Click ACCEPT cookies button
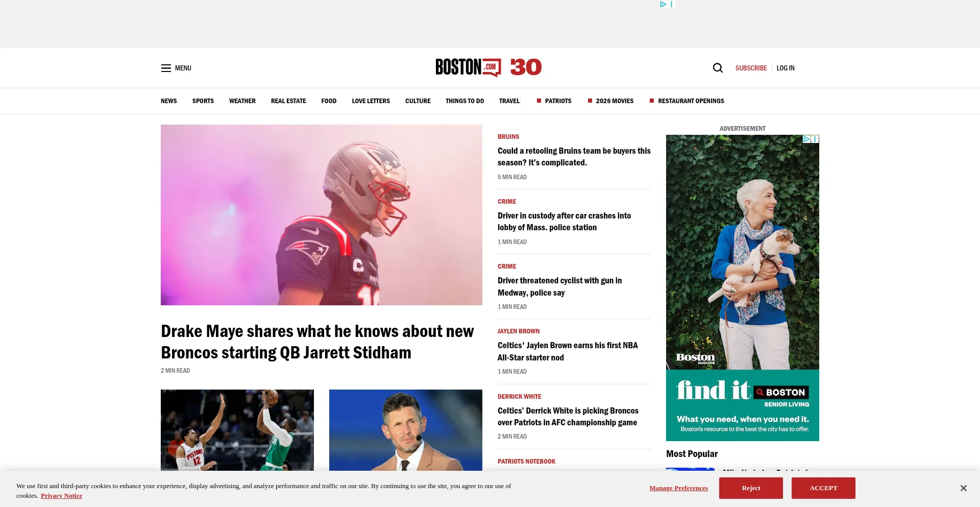The width and height of the screenshot is (980, 507). coord(823,488)
